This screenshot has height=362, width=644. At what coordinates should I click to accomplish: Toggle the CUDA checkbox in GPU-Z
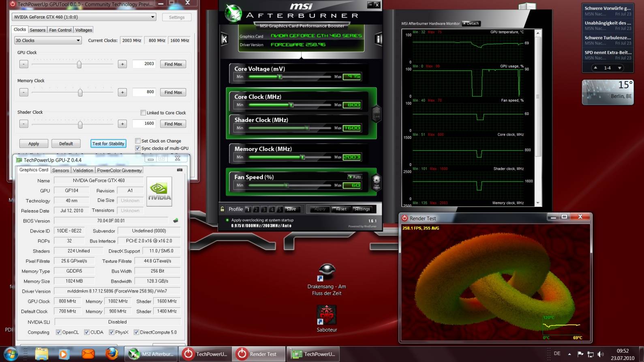pos(87,332)
